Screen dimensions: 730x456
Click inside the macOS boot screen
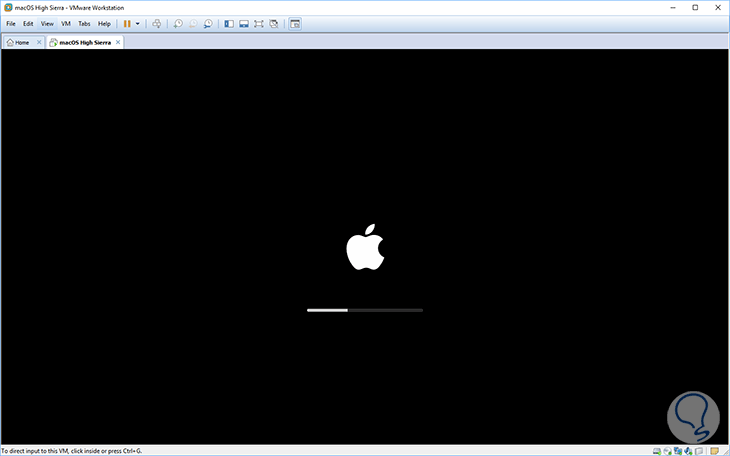[x=365, y=246]
